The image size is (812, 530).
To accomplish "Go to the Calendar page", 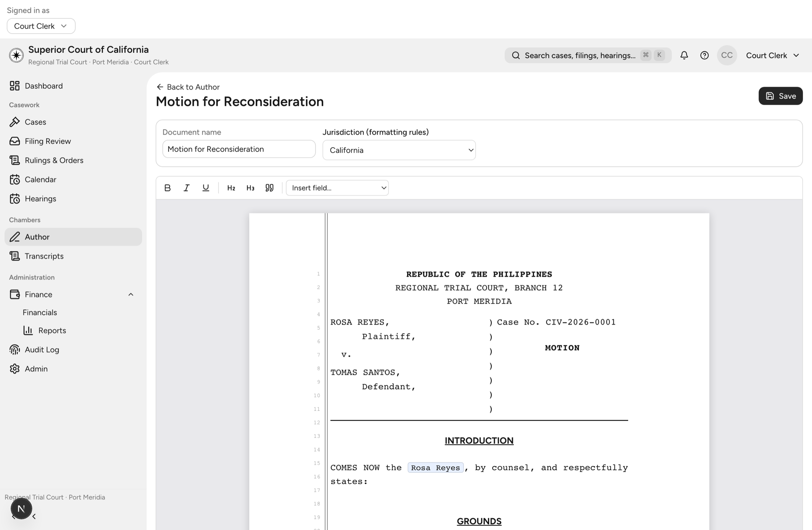I will click(73, 179).
